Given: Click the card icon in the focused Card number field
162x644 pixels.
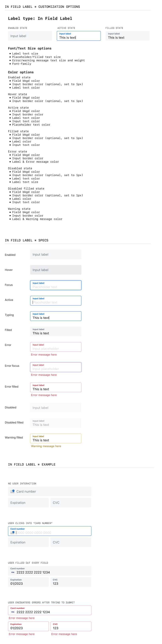Looking at the screenshot, I should point(12,532).
